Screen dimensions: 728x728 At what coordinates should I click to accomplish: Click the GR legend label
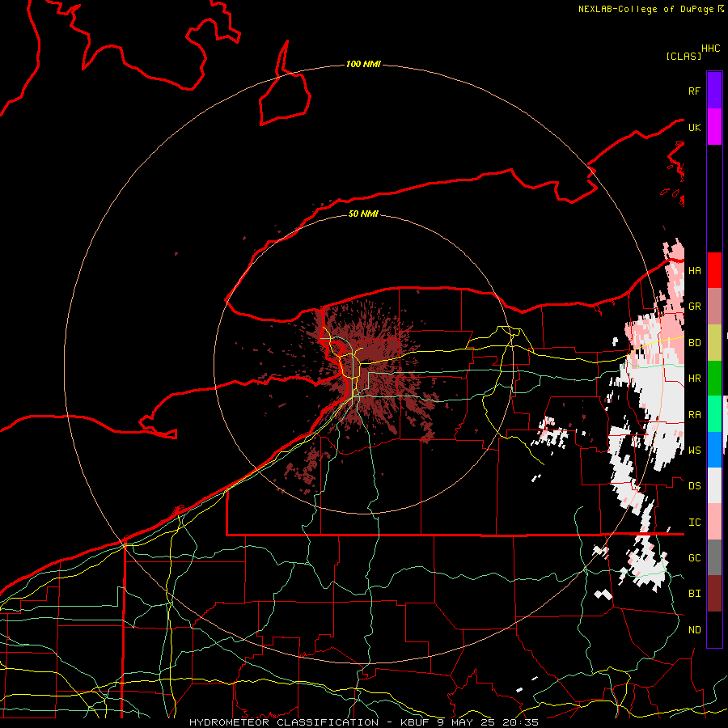coord(694,307)
